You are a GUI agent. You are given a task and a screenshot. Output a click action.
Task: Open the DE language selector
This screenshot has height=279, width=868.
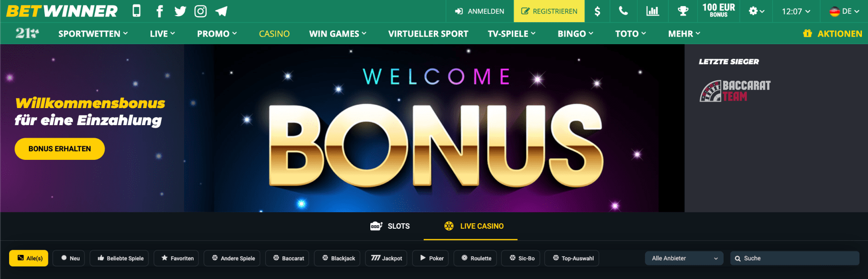click(x=844, y=11)
